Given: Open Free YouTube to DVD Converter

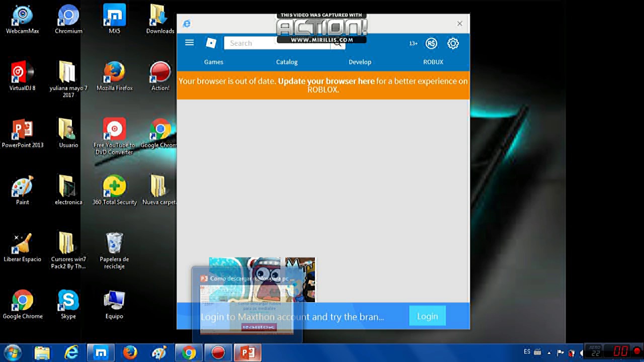Looking at the screenshot, I should 114,137.
